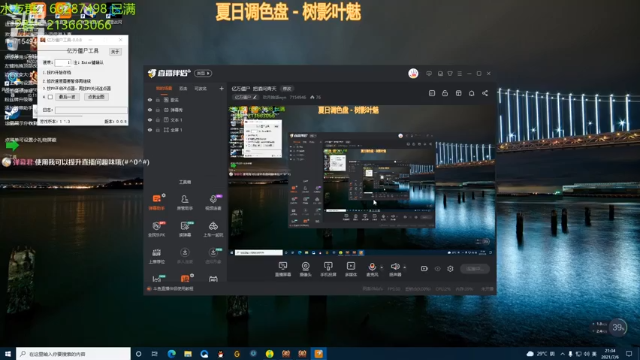
Task: Hide the first source row in the layer list
Action: click(x=150, y=100)
